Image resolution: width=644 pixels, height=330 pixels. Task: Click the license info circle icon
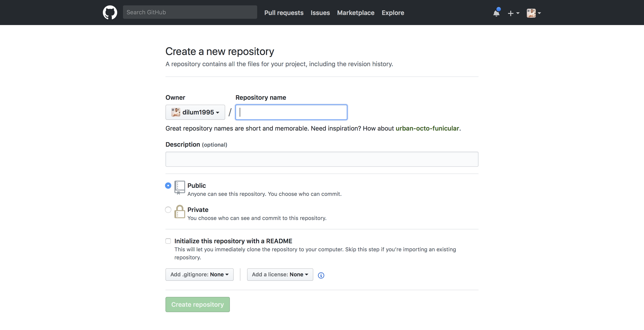321,275
